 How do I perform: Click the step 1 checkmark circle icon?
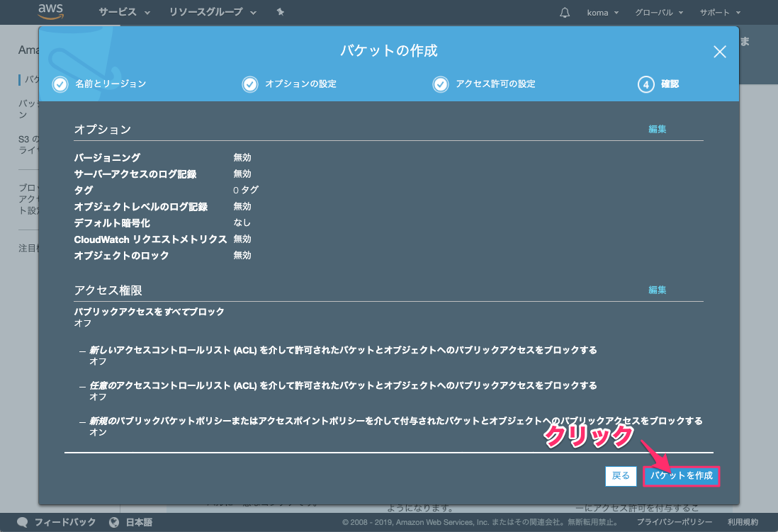[x=60, y=84]
